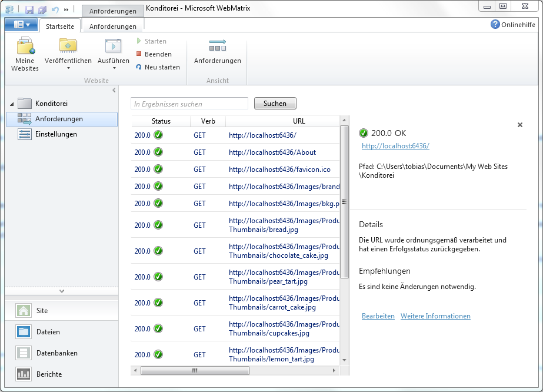Open the Onlinehilfe help icon
Image resolution: width=543 pixels, height=392 pixels.
coord(495,24)
